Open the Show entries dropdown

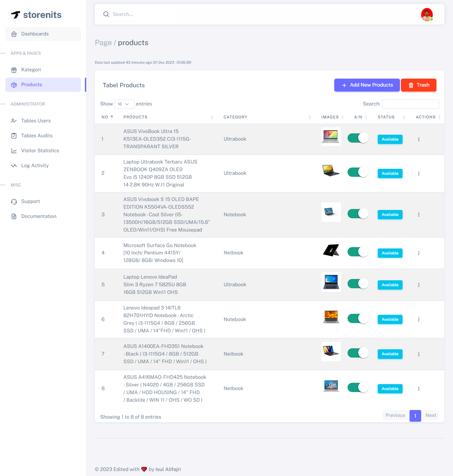(x=124, y=104)
